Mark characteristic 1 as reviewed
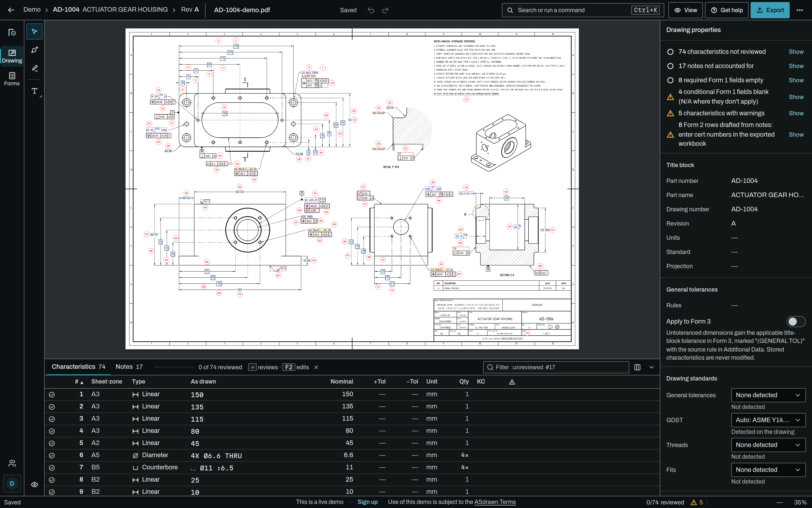The height and width of the screenshot is (508, 812). 52,394
